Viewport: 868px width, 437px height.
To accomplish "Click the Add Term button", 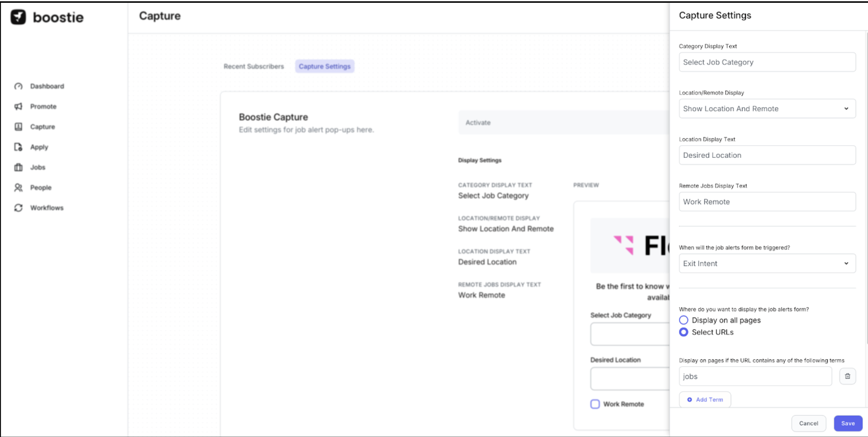I will click(x=705, y=399).
